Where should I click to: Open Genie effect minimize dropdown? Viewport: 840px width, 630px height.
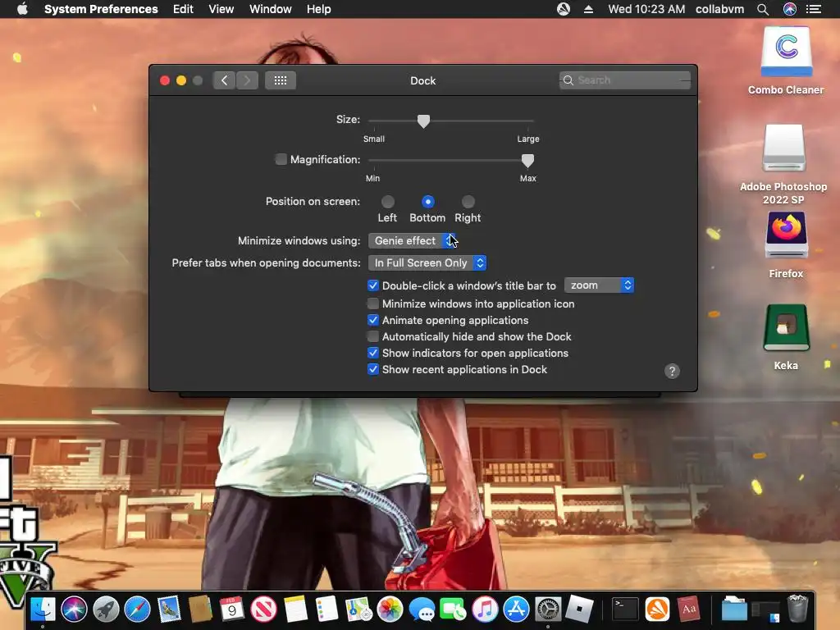(x=412, y=240)
